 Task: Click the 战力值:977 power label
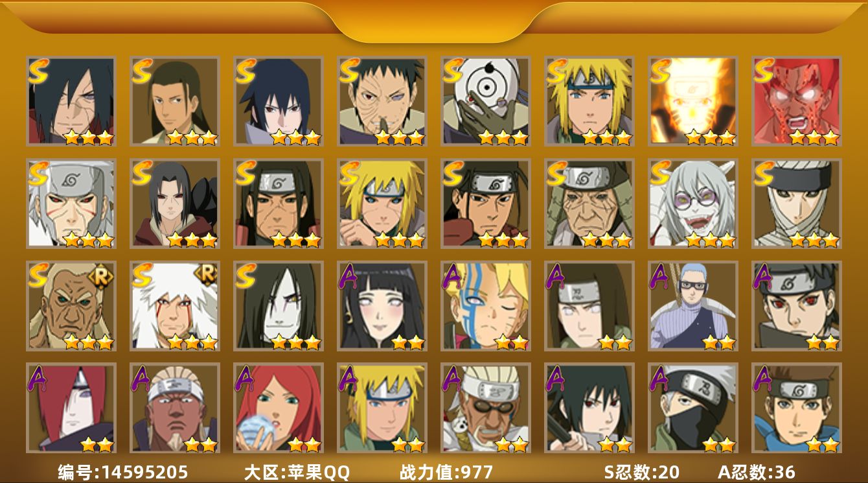[446, 472]
